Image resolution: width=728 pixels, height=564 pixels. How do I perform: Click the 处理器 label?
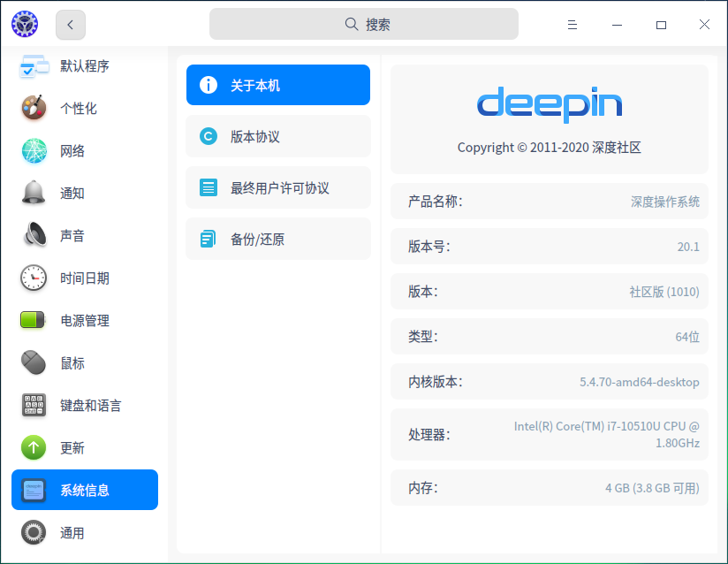(x=429, y=435)
